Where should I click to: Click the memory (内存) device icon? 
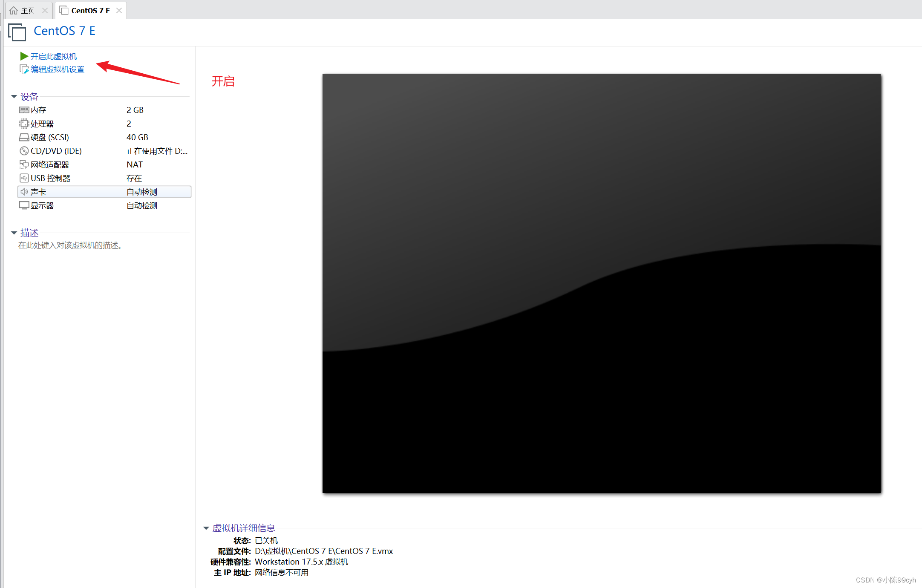[24, 110]
